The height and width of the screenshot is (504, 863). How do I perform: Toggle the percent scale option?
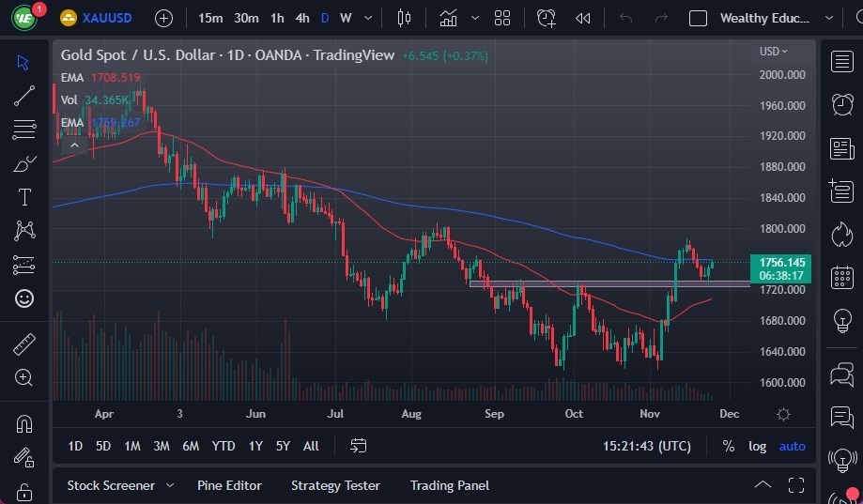[x=728, y=446]
